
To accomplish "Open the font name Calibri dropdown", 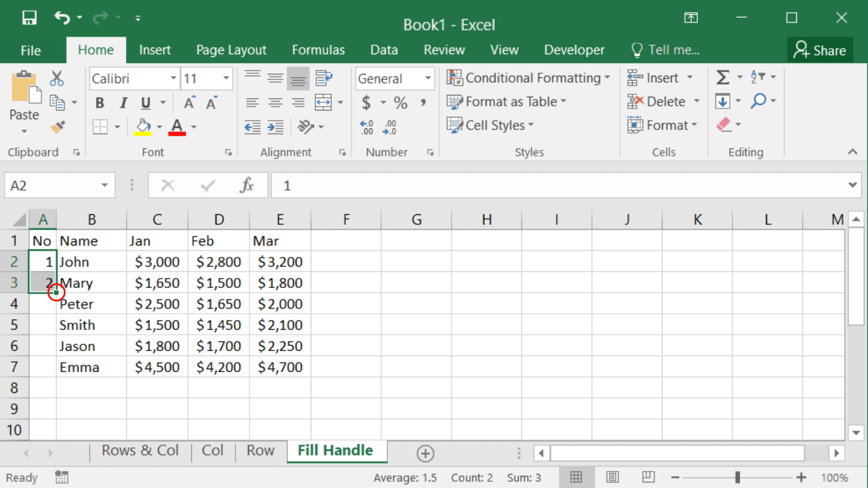I will (174, 79).
